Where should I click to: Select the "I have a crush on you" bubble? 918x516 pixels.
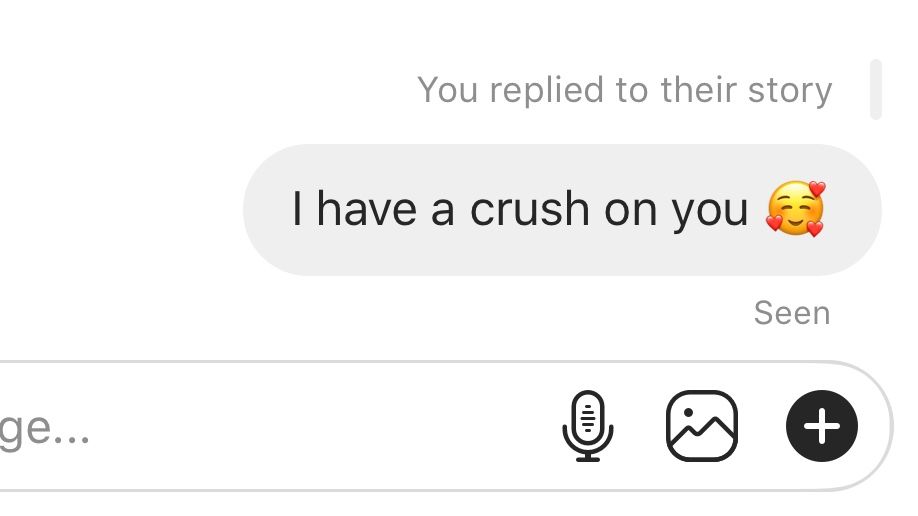[x=562, y=210]
